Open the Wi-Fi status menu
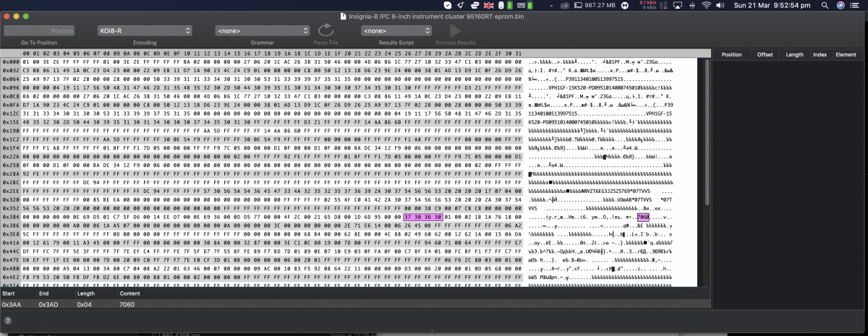The image size is (868, 336). click(x=705, y=5)
